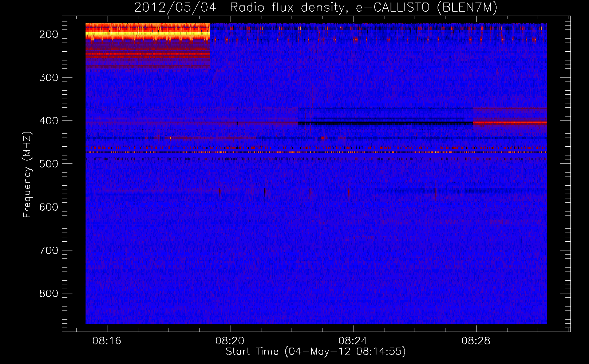589x364 pixels.
Task: Click the black band near 405 MHz
Action: point(386,123)
